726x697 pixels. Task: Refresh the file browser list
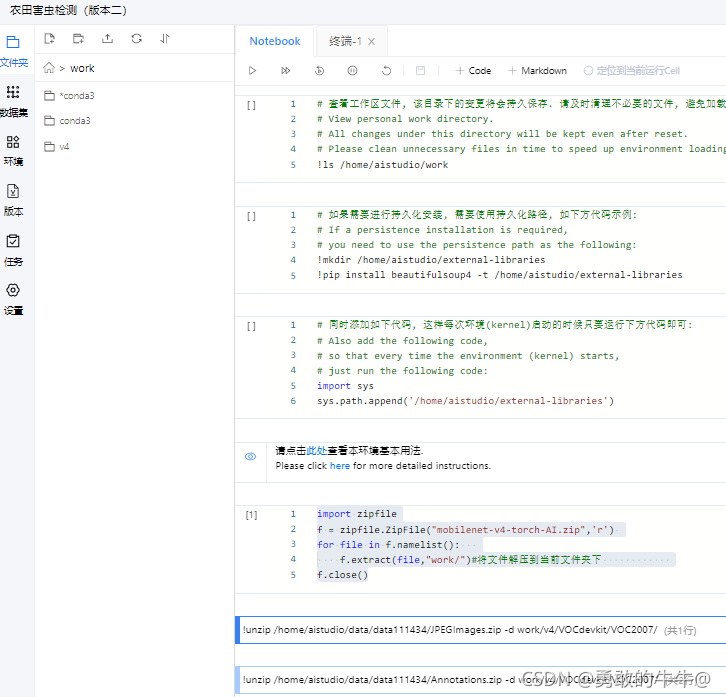(136, 39)
